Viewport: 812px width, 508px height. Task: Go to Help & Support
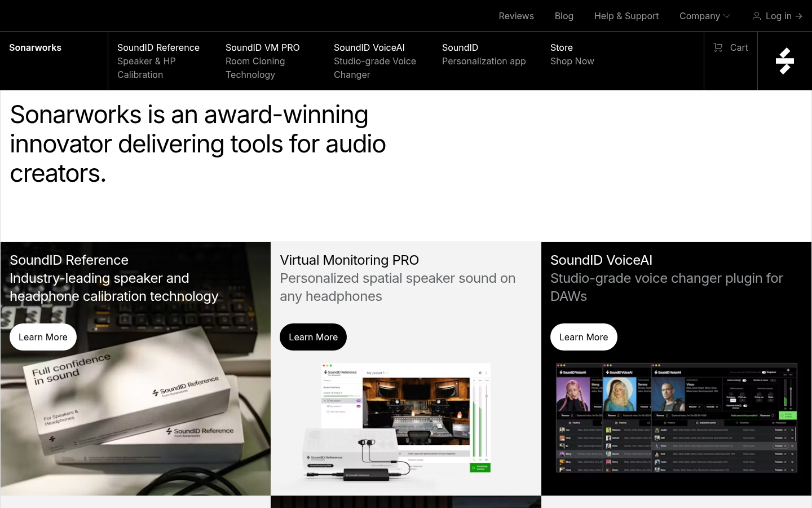tap(626, 16)
